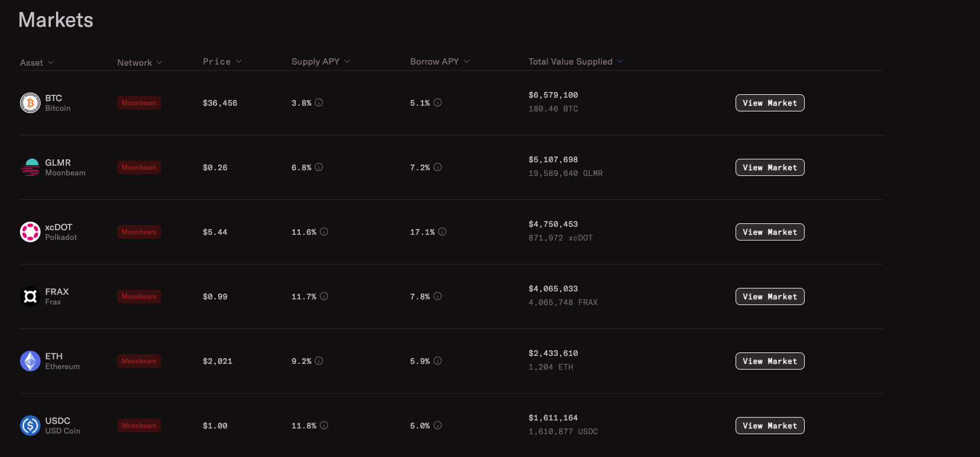Screen dimensions: 980x457
Task: Click the GLMR Moonbeam asset icon
Action: (x=30, y=167)
